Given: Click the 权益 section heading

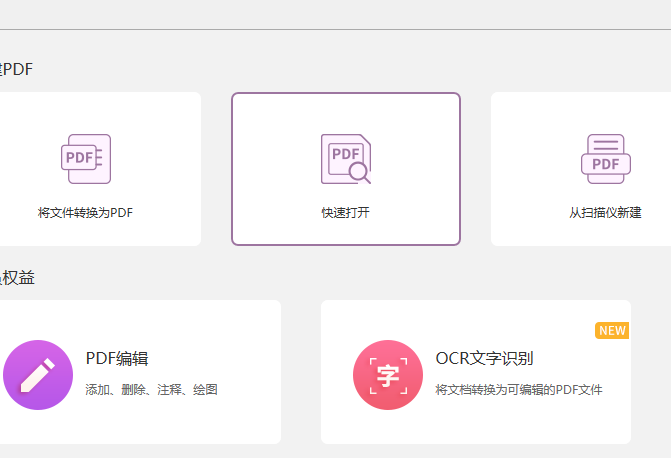Looking at the screenshot, I should (x=18, y=277).
